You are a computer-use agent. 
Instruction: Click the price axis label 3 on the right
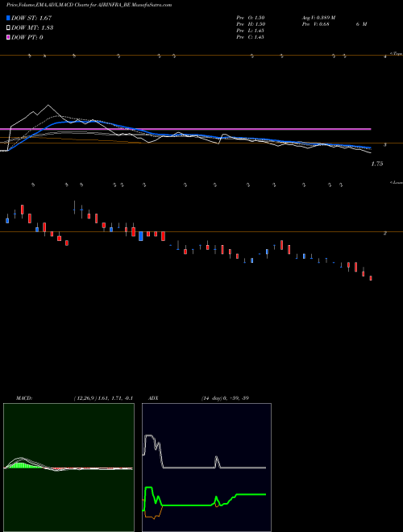coord(385,145)
